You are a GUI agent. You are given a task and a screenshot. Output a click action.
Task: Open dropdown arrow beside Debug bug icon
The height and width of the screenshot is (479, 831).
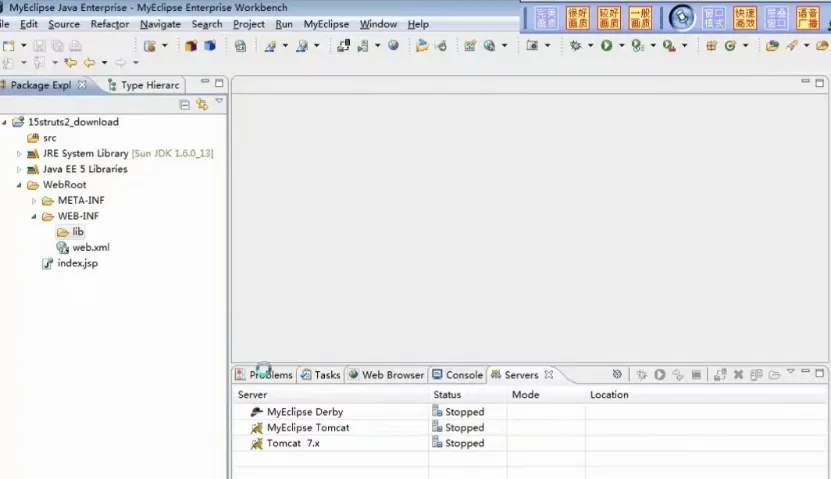pos(590,46)
